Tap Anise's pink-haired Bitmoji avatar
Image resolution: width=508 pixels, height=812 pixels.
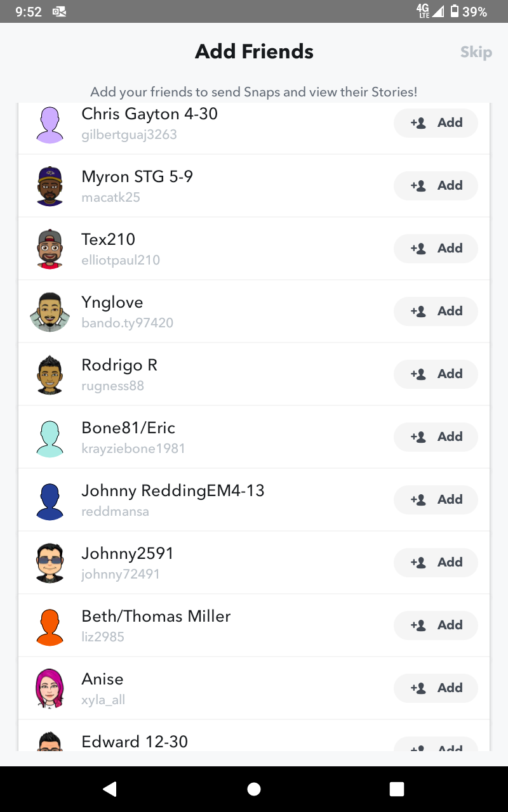[x=50, y=688]
